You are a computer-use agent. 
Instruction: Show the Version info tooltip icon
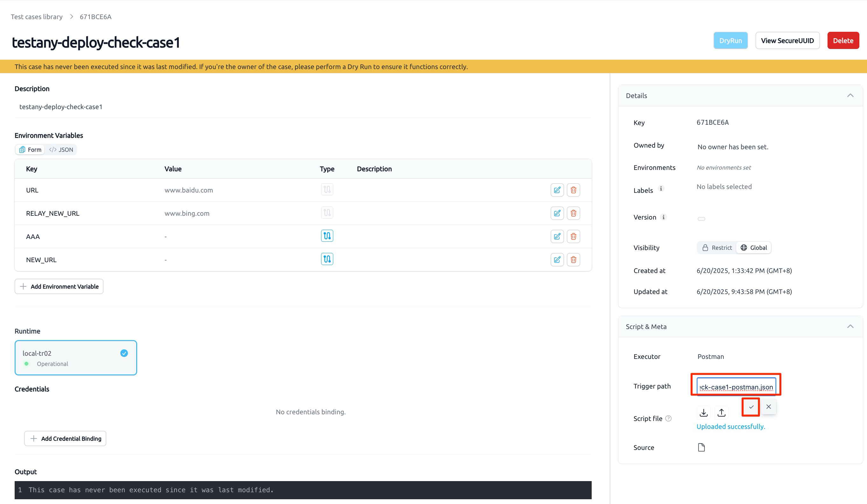(663, 217)
